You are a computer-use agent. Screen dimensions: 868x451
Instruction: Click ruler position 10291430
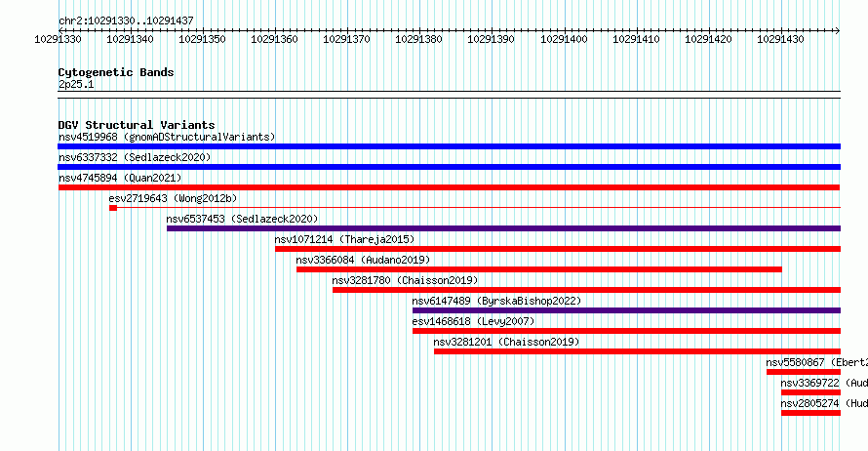[x=780, y=39]
